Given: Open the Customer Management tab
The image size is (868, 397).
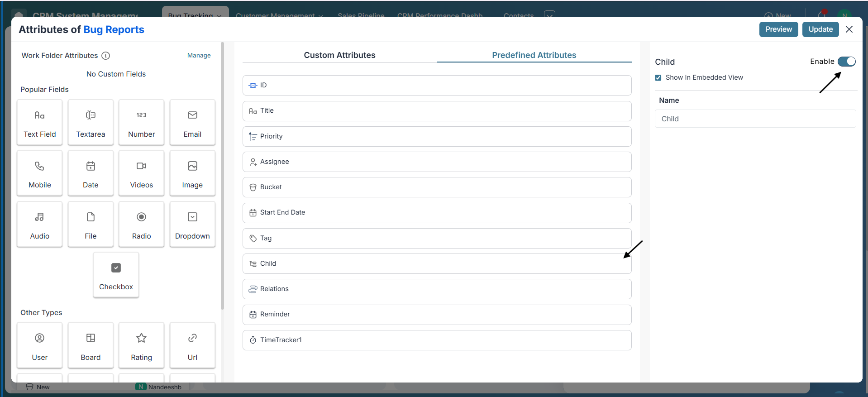Looking at the screenshot, I should (279, 15).
